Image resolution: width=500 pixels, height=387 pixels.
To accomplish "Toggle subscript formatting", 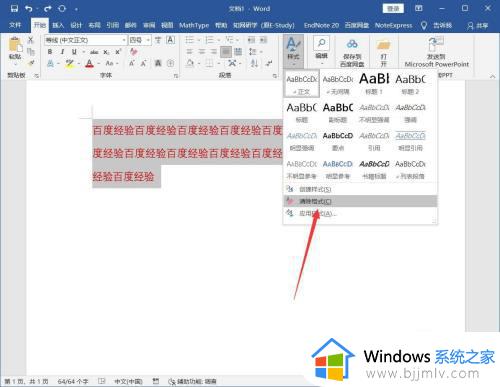I will (106, 52).
